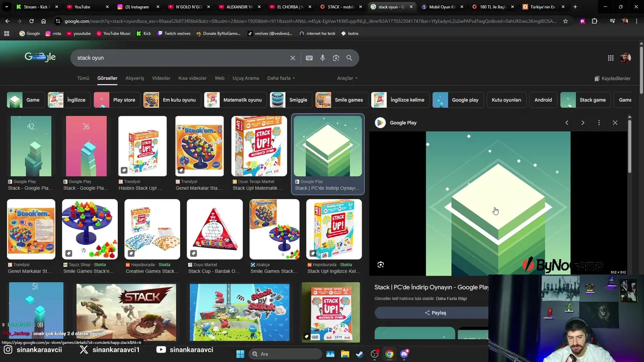
Task: Open Discord from taskbar
Action: coord(404,354)
